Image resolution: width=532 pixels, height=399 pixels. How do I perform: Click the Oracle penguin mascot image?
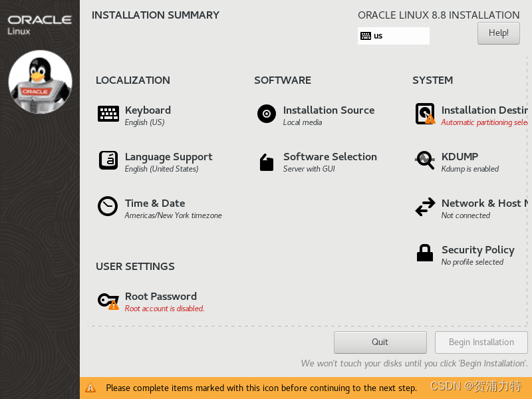point(41,82)
